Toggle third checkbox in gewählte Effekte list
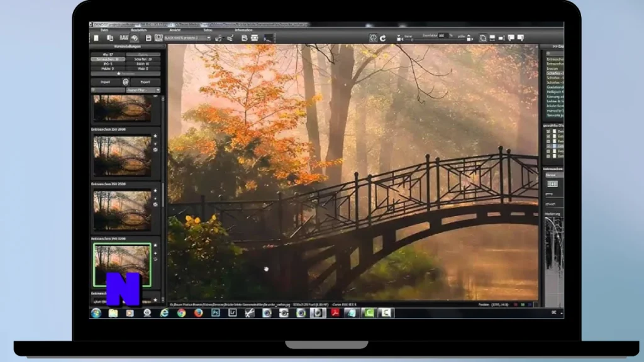644x362 pixels. tap(548, 141)
